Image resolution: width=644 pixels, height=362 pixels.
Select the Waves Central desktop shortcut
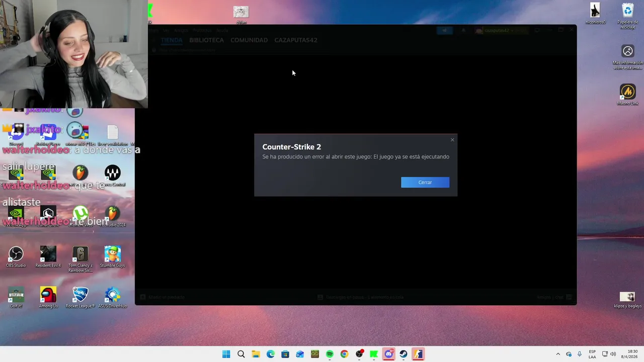click(113, 175)
